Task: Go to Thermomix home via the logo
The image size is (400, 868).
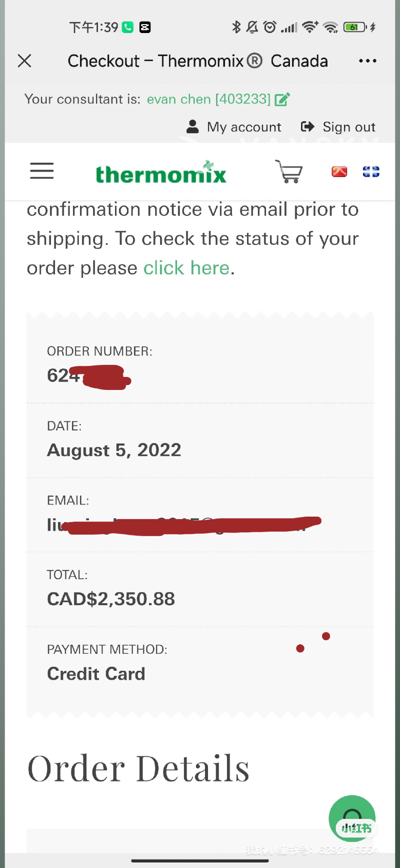Action: point(160,173)
